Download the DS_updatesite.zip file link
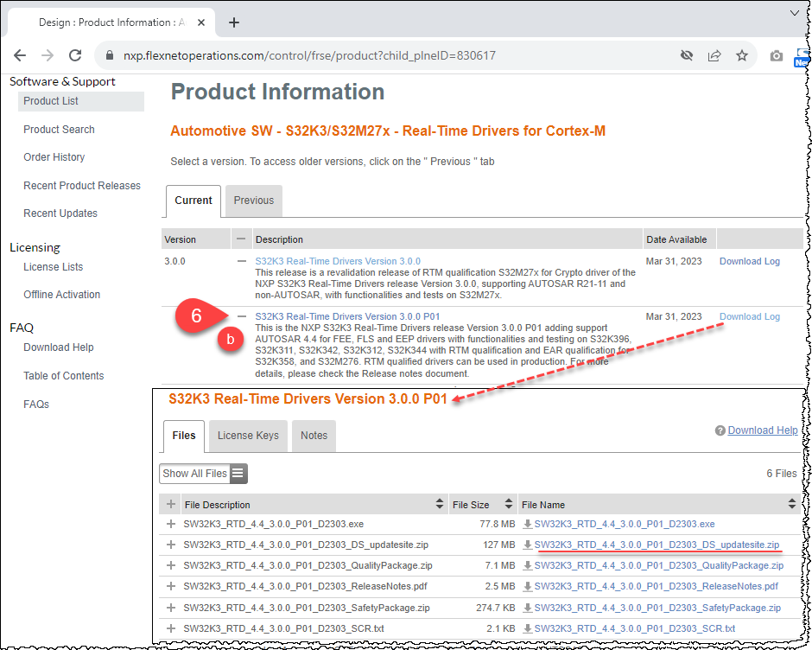The width and height of the screenshot is (812, 650). tap(657, 545)
